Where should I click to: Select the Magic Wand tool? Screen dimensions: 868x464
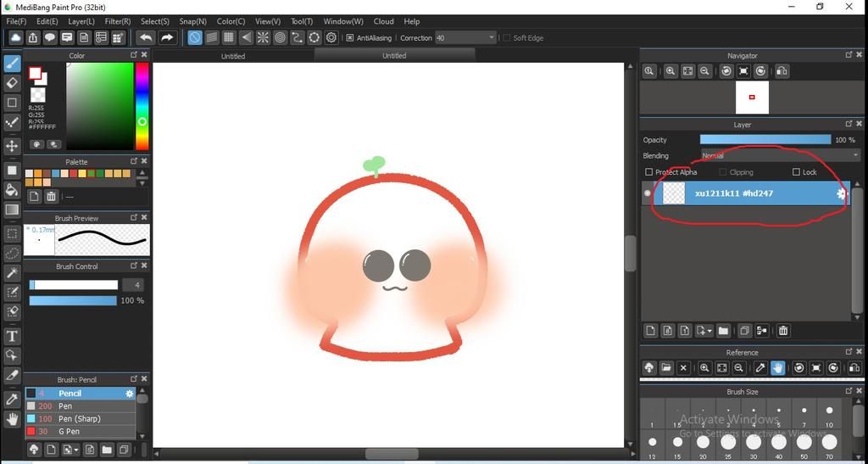(12, 272)
